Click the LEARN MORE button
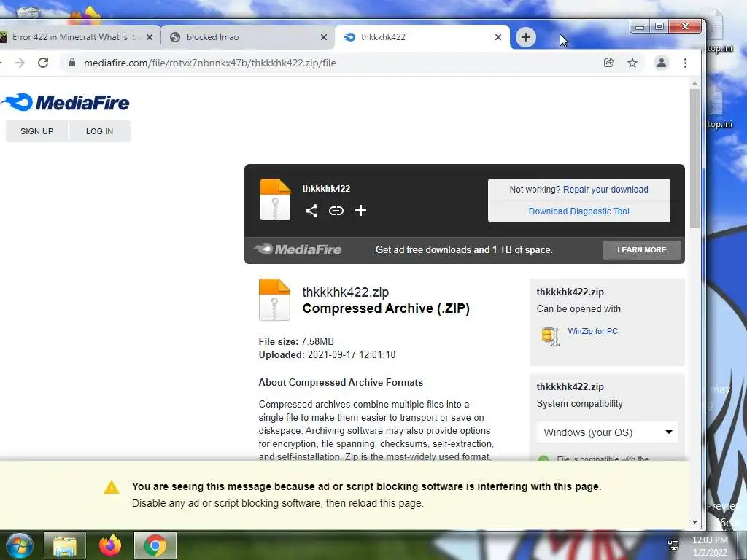This screenshot has width=747, height=560. [642, 250]
